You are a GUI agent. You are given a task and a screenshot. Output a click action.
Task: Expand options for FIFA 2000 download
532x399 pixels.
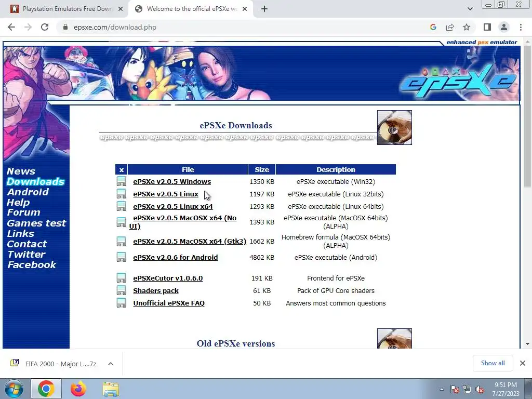pos(110,364)
